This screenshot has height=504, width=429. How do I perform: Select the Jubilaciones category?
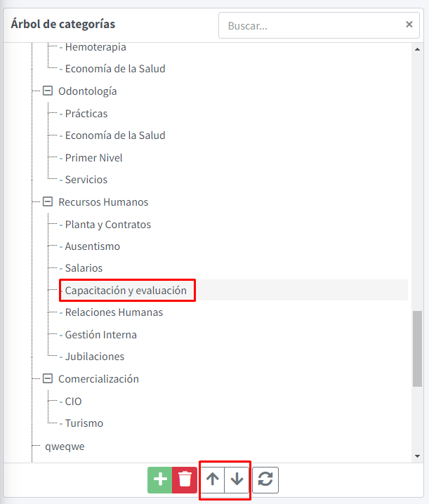pos(95,357)
